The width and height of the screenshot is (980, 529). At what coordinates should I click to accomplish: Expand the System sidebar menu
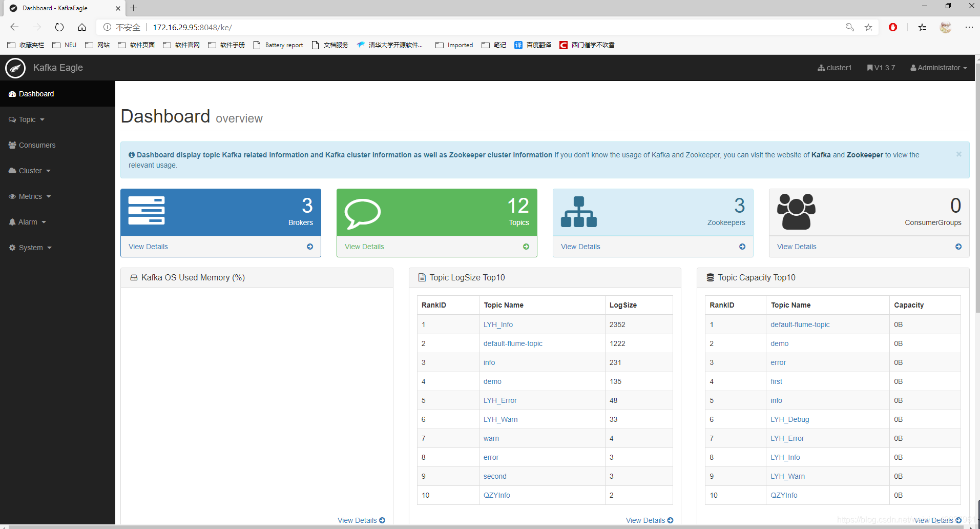(31, 248)
